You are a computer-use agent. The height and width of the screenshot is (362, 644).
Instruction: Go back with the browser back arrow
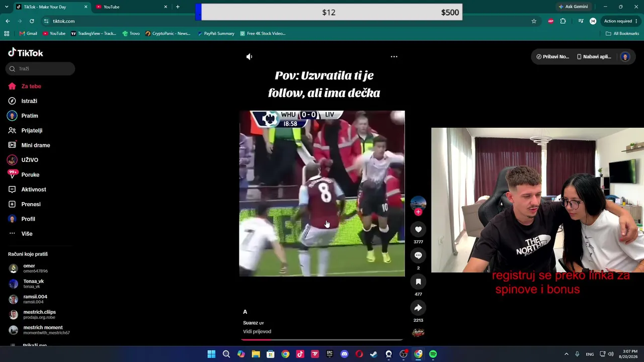pyautogui.click(x=8, y=21)
